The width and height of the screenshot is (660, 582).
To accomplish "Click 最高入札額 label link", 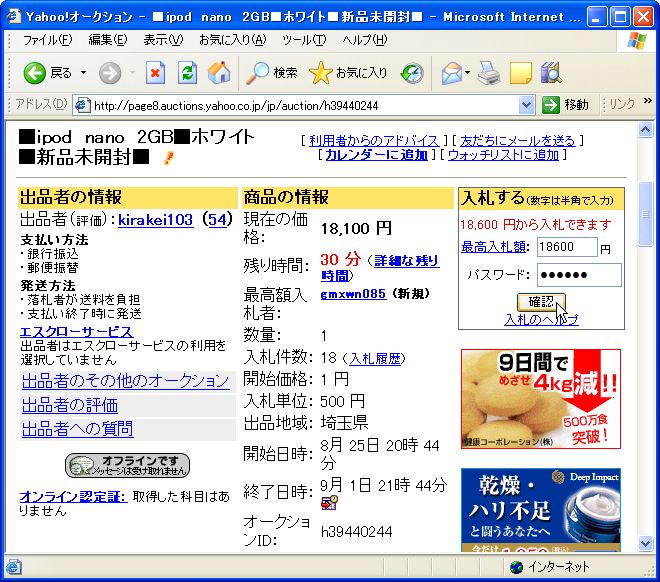I will tap(493, 247).
